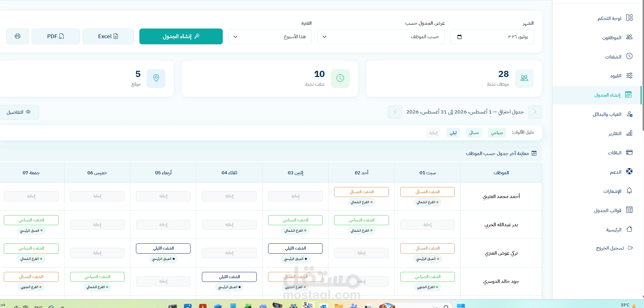Screen dimensions: 644x308
Task: Select the إنشاء الجدول calendar icon in sidebar
Action: (x=628, y=95)
